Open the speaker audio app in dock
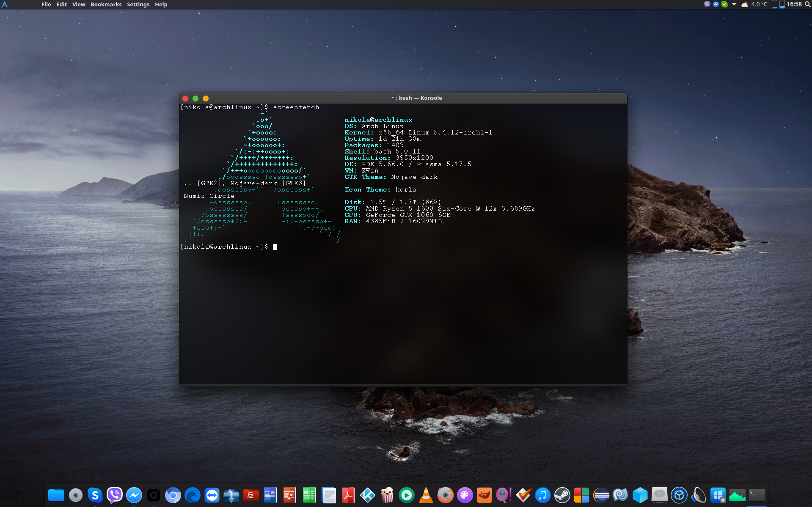The image size is (812, 507). (x=699, y=495)
